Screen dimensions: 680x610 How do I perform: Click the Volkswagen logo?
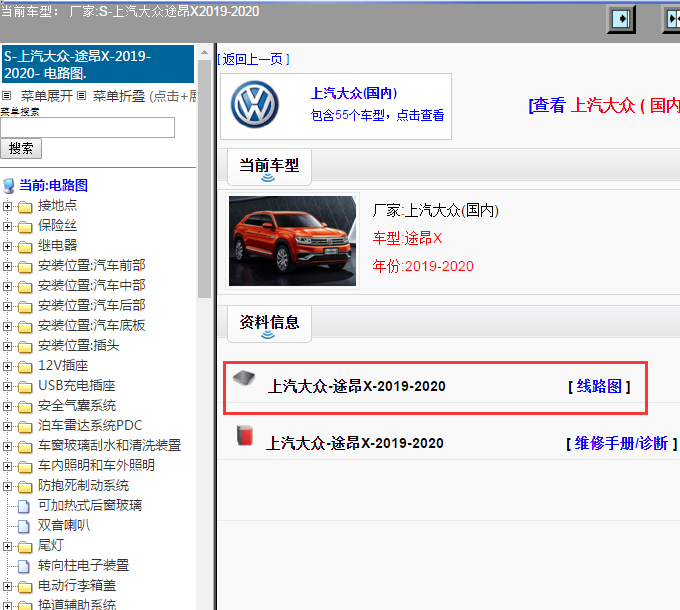click(x=255, y=104)
